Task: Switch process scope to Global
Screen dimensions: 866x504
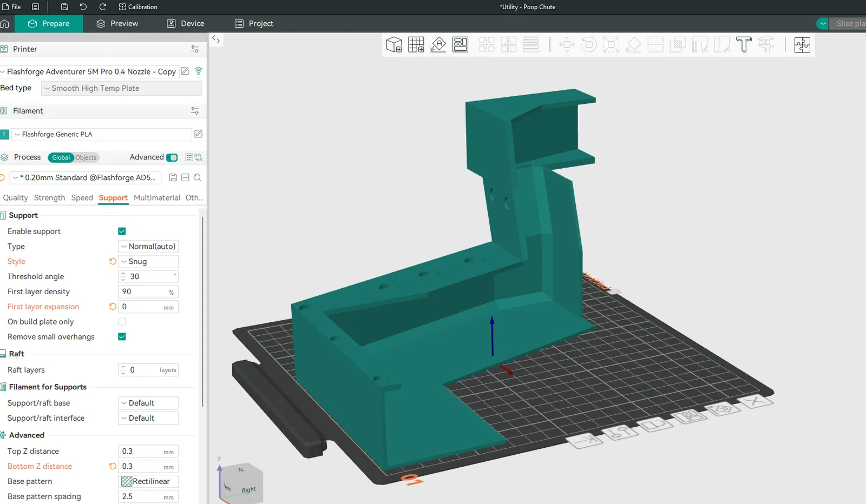Action: [x=61, y=158]
